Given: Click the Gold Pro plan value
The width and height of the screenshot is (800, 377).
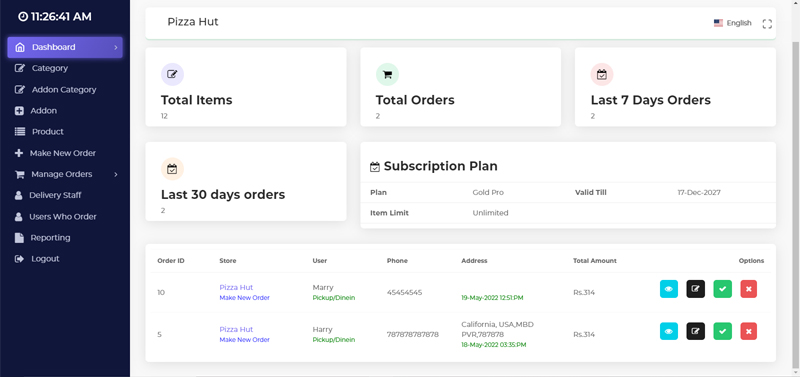Looking at the screenshot, I should pos(488,193).
